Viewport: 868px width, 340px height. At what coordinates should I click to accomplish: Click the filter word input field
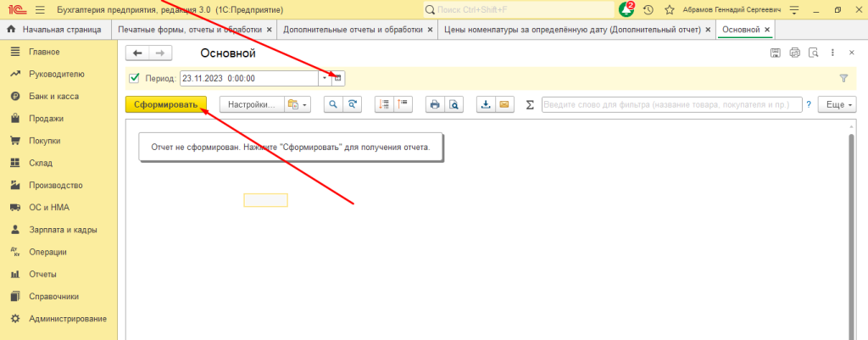point(670,105)
